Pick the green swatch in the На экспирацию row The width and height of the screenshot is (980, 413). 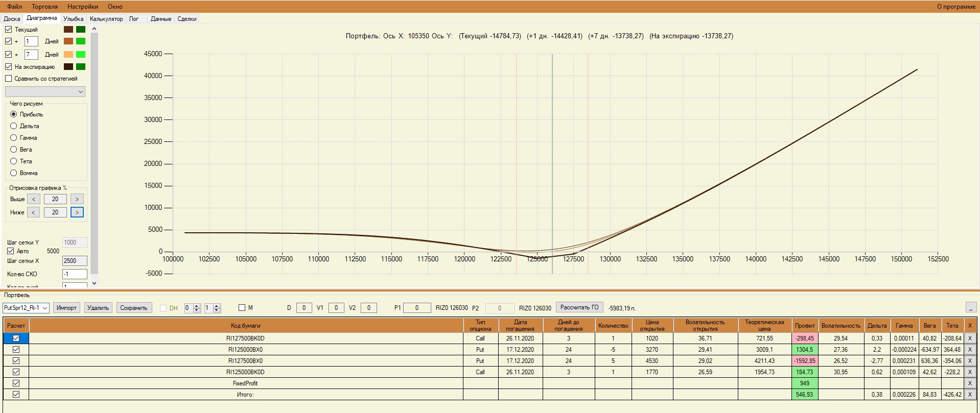point(81,67)
